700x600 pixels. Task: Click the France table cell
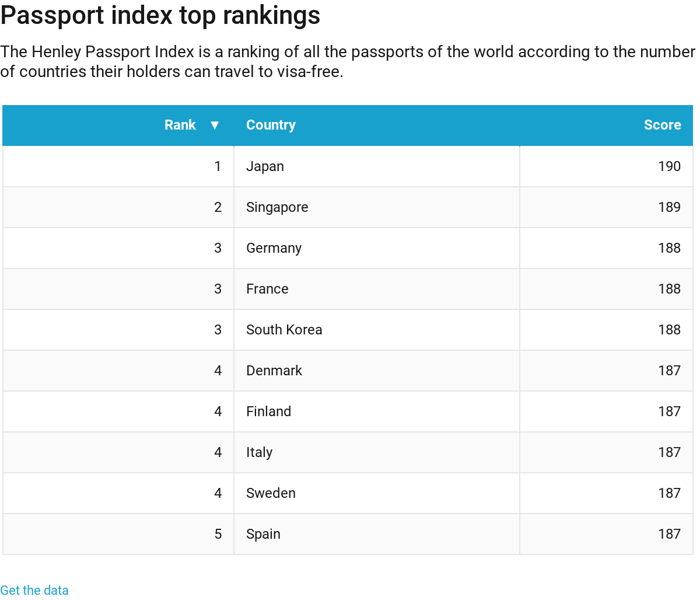click(x=267, y=289)
